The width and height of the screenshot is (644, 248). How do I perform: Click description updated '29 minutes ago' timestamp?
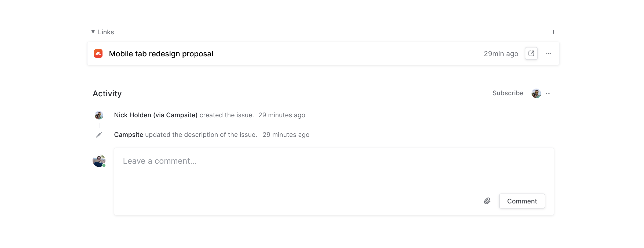tap(286, 135)
